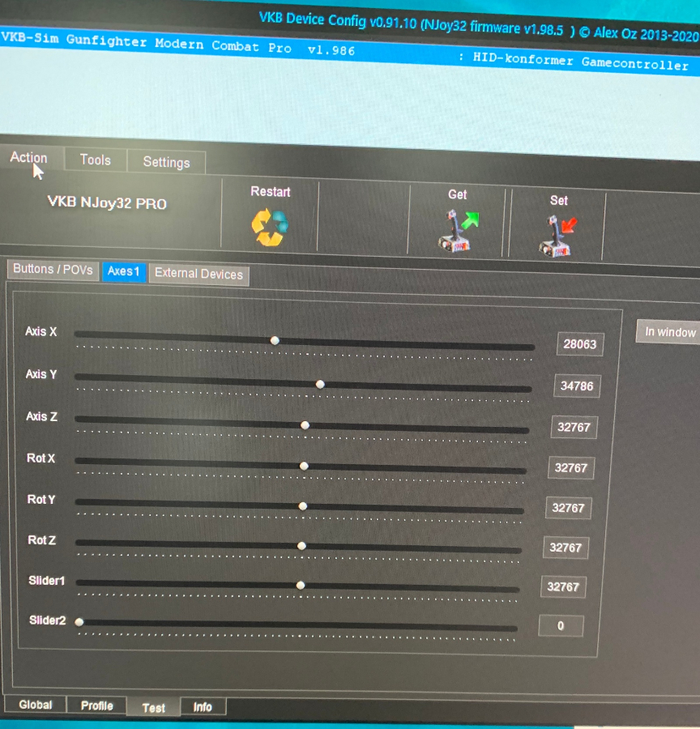The height and width of the screenshot is (729, 700).
Task: Open the Action tab
Action: click(x=29, y=158)
